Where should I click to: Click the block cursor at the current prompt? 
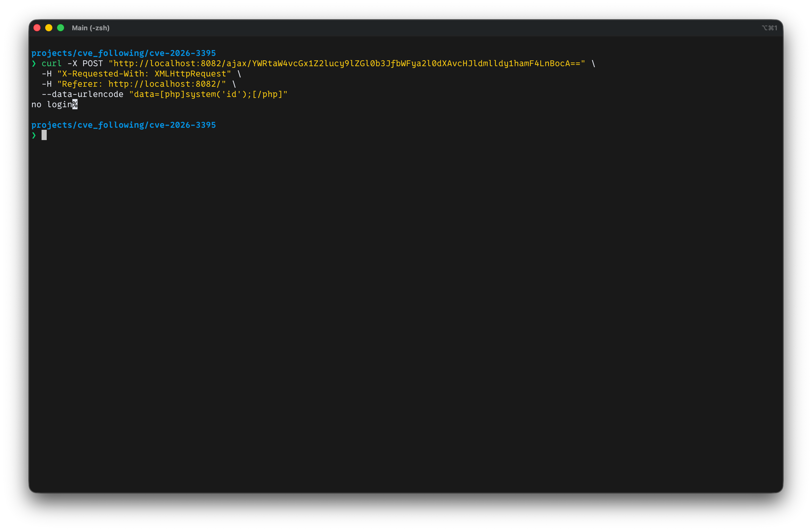pos(44,135)
